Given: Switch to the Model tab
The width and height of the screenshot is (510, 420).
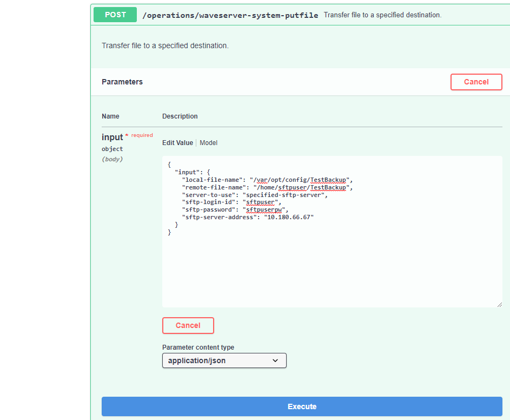Looking at the screenshot, I should click(208, 142).
